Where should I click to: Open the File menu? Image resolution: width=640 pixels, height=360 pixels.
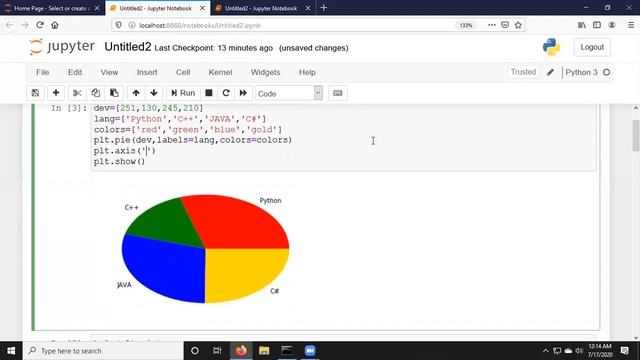[42, 72]
